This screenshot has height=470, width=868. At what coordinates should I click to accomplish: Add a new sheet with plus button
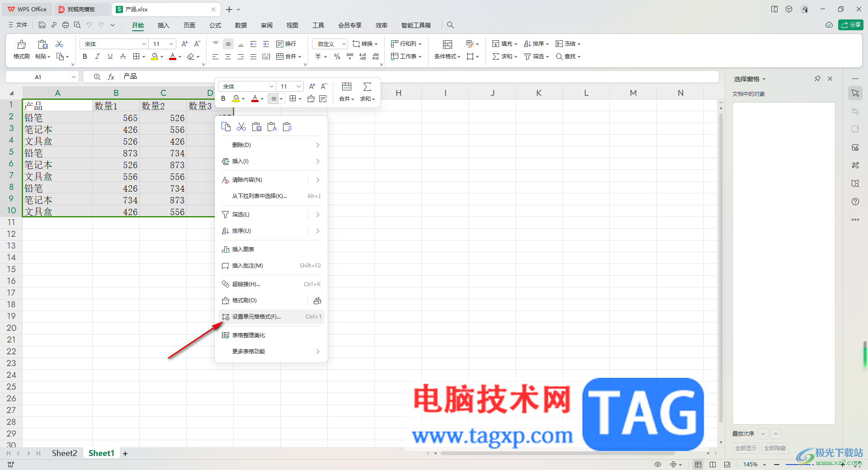(x=125, y=454)
